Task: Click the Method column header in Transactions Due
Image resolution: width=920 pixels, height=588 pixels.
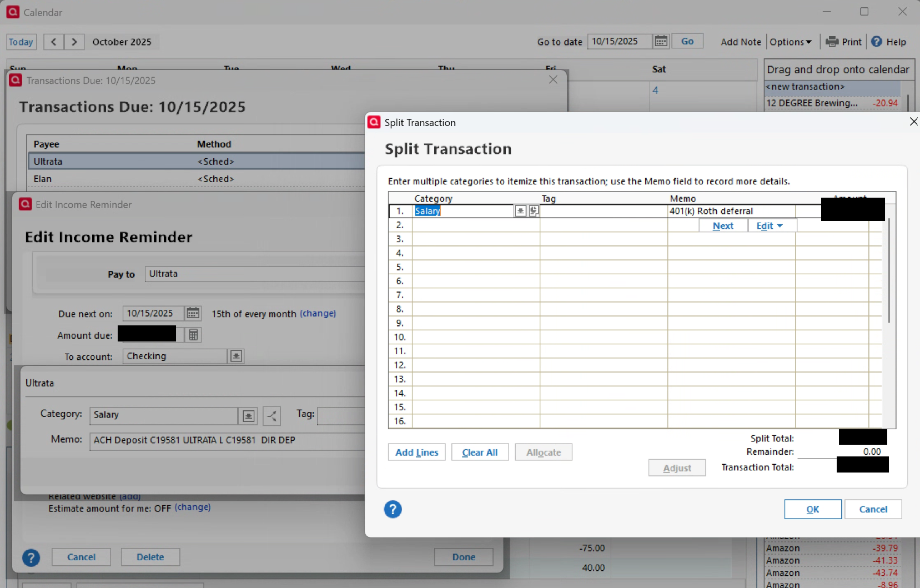Action: click(214, 144)
